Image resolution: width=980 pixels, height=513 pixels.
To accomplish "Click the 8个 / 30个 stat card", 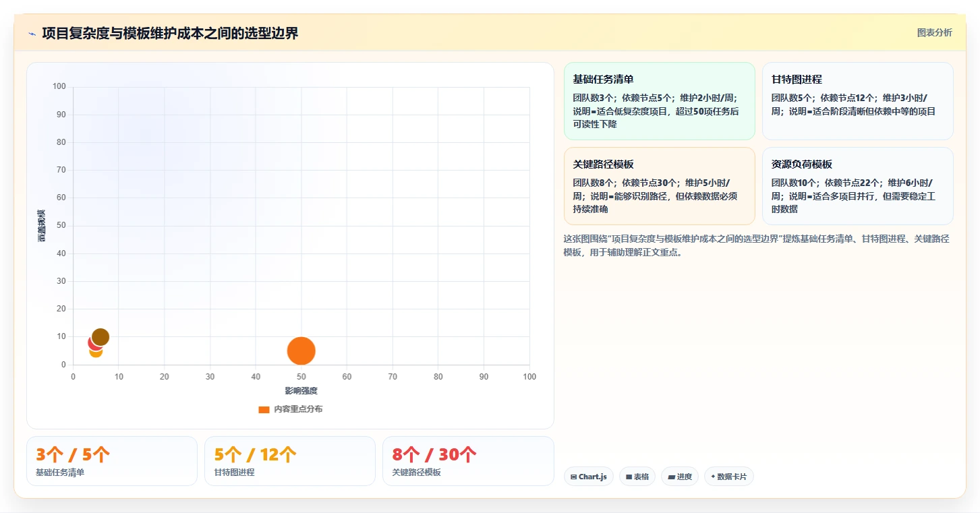I will 468,461.
